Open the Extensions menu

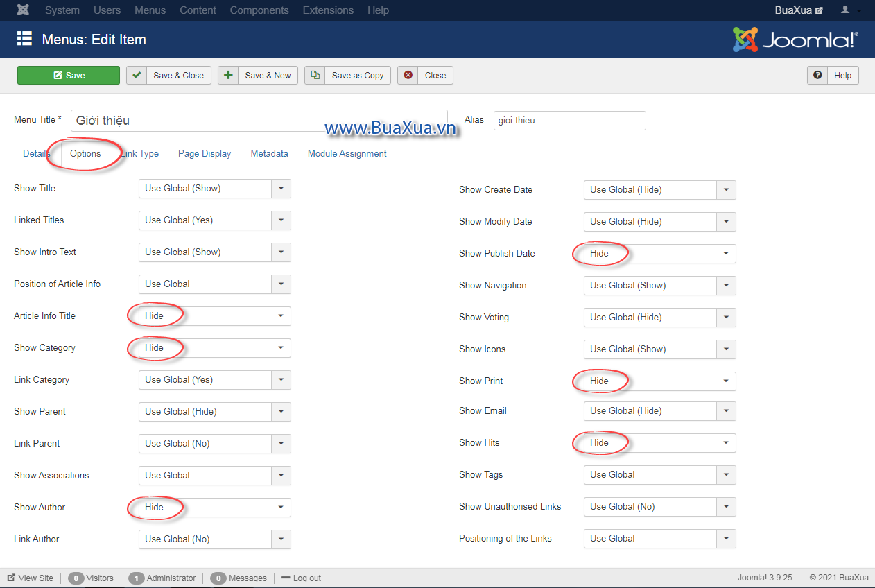(328, 10)
